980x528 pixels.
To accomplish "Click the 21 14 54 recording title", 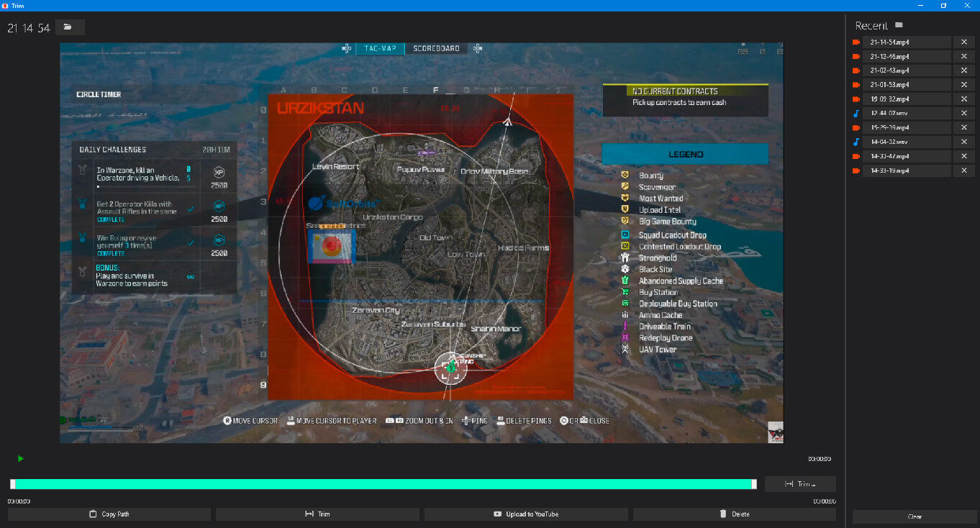I will [29, 28].
